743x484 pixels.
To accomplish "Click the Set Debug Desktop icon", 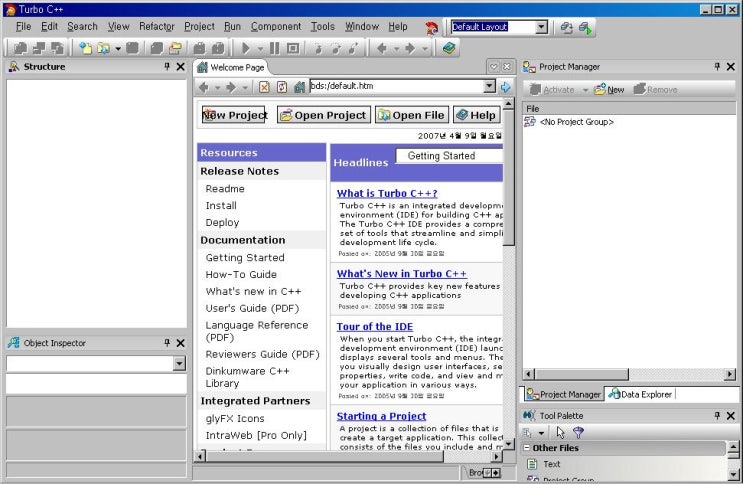I will click(585, 27).
